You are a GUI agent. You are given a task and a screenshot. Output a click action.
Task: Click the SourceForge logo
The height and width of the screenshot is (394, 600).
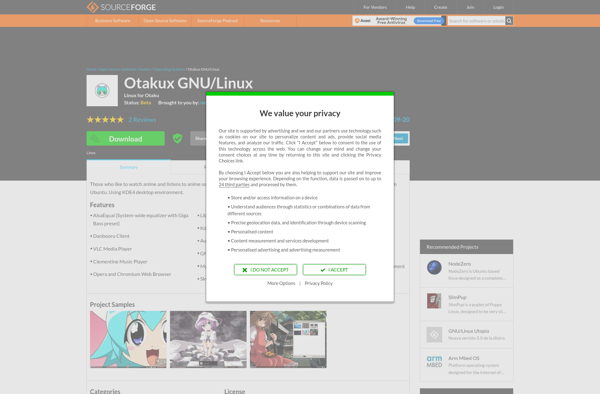(x=121, y=7)
